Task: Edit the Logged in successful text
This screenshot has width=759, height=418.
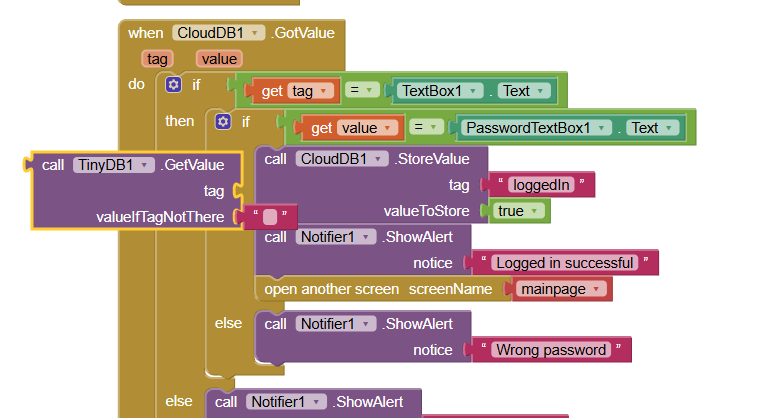Action: pos(565,263)
